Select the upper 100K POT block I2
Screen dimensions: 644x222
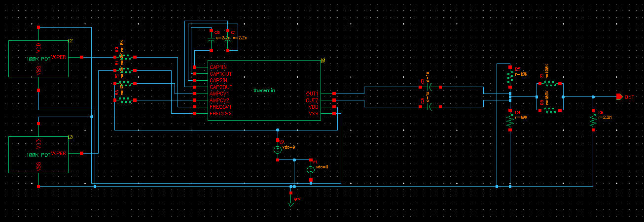pyautogui.click(x=38, y=59)
